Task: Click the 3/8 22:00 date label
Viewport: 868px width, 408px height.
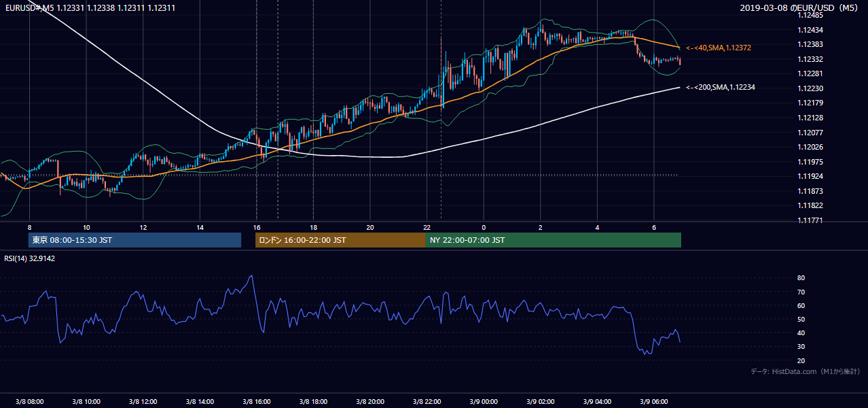Action: (427, 401)
